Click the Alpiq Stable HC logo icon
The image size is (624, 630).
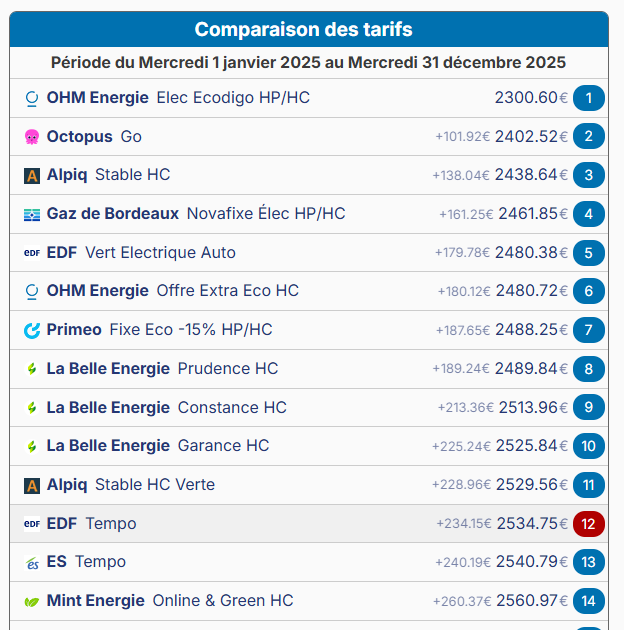point(31,176)
